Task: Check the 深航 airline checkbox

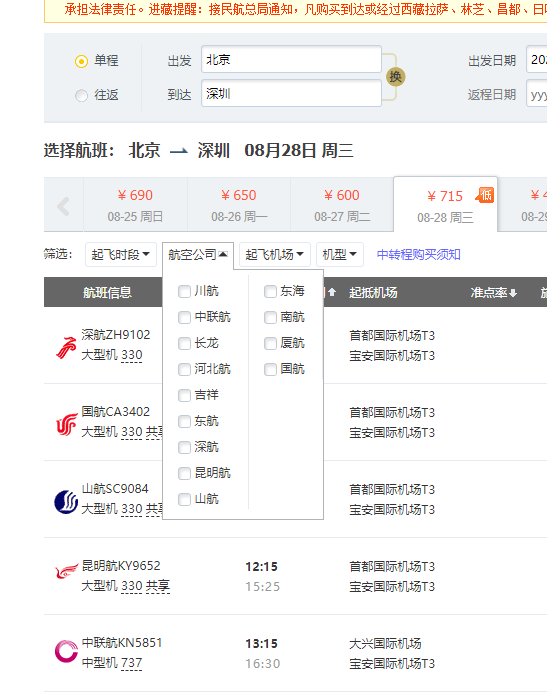Action: tap(184, 447)
